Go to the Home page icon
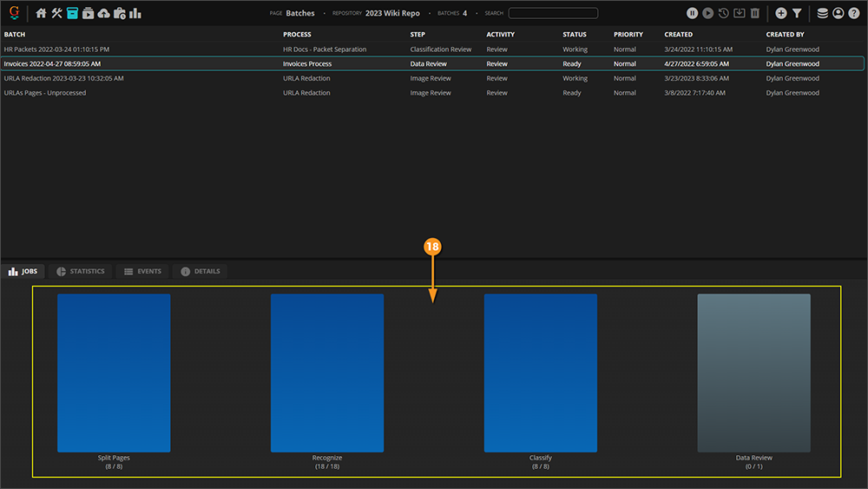Image resolution: width=868 pixels, height=489 pixels. click(41, 13)
